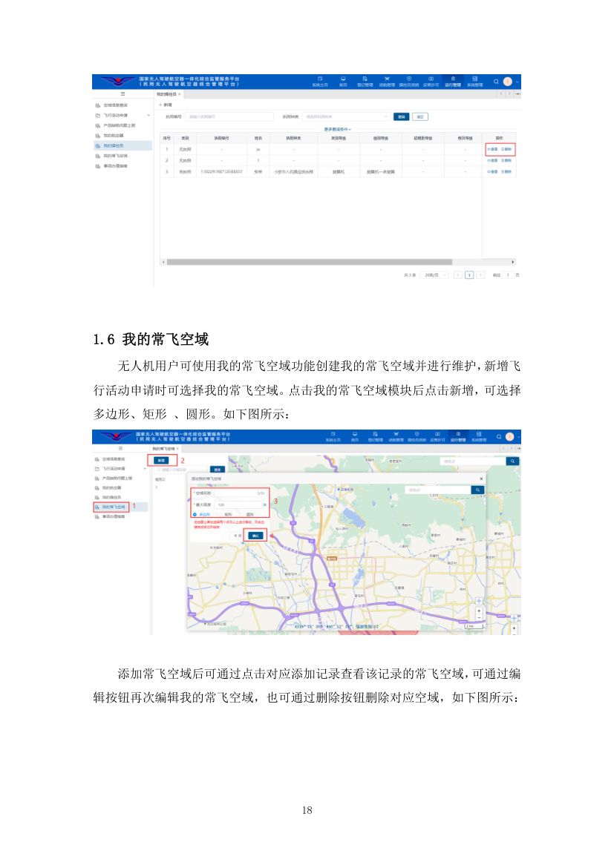Click blue map search button inside 添加我的常飞空域 dialog
This screenshot has height=868, width=614.
pos(477,490)
